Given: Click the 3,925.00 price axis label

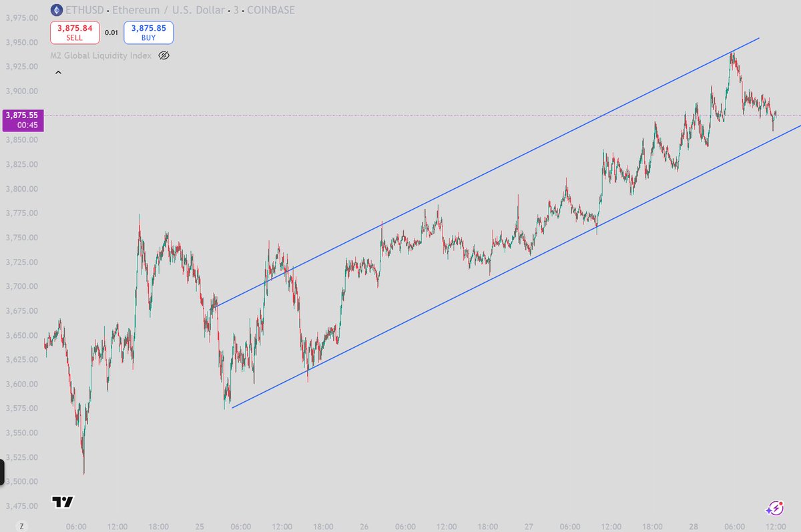Looking at the screenshot, I should pyautogui.click(x=21, y=67).
